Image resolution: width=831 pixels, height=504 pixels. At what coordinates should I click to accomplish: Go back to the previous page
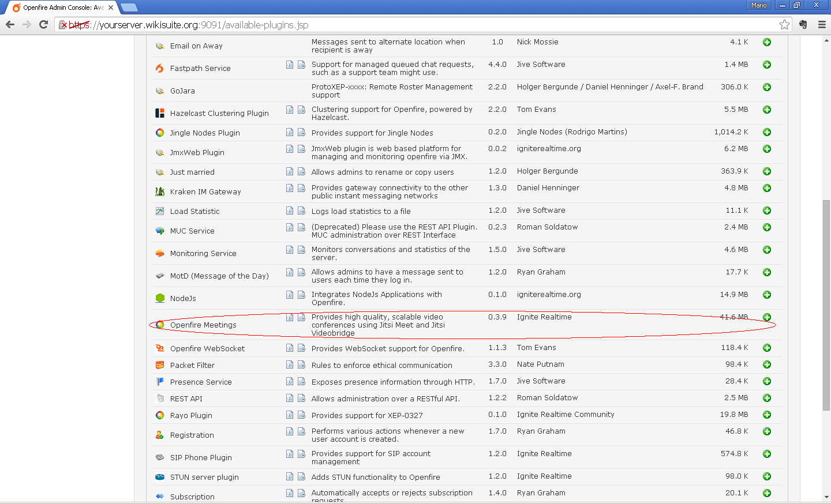point(10,24)
